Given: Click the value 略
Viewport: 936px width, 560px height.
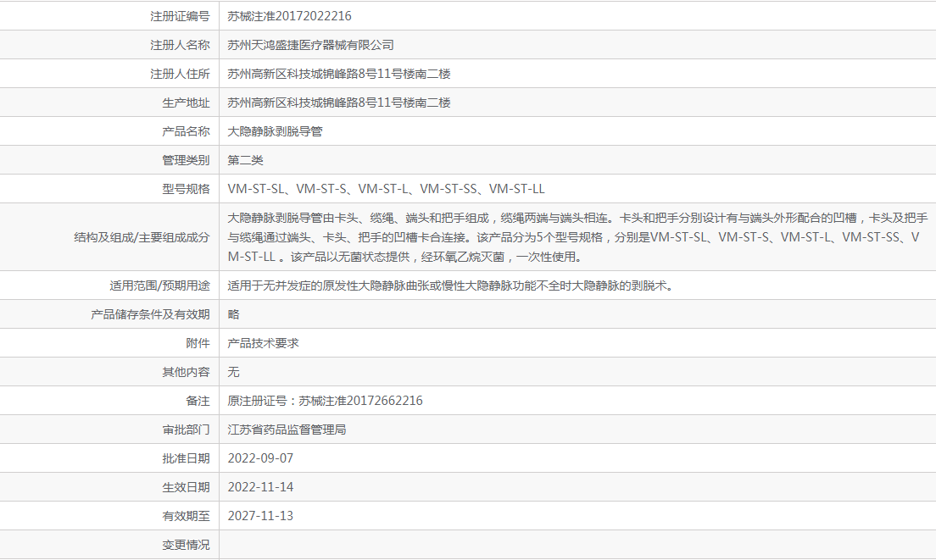Looking at the screenshot, I should coord(233,314).
